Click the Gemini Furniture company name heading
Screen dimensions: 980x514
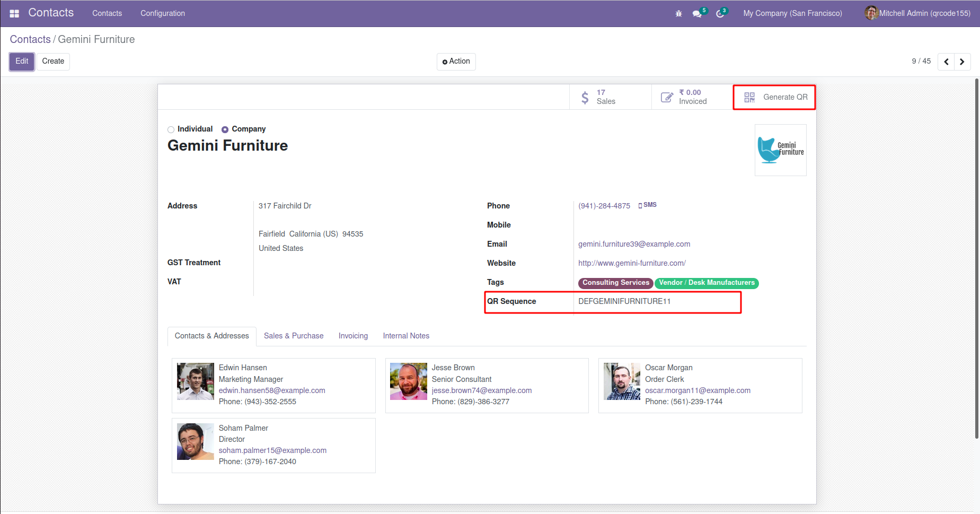[x=227, y=146]
